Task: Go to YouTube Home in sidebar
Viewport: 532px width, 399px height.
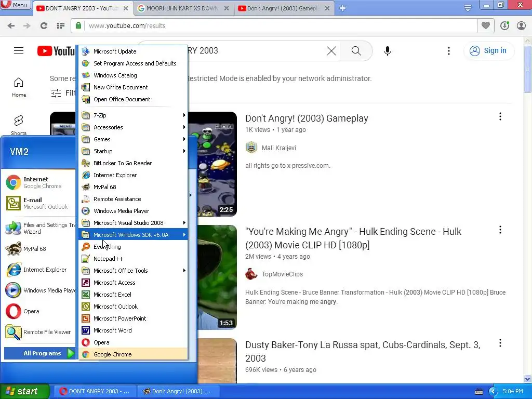Action: (19, 87)
